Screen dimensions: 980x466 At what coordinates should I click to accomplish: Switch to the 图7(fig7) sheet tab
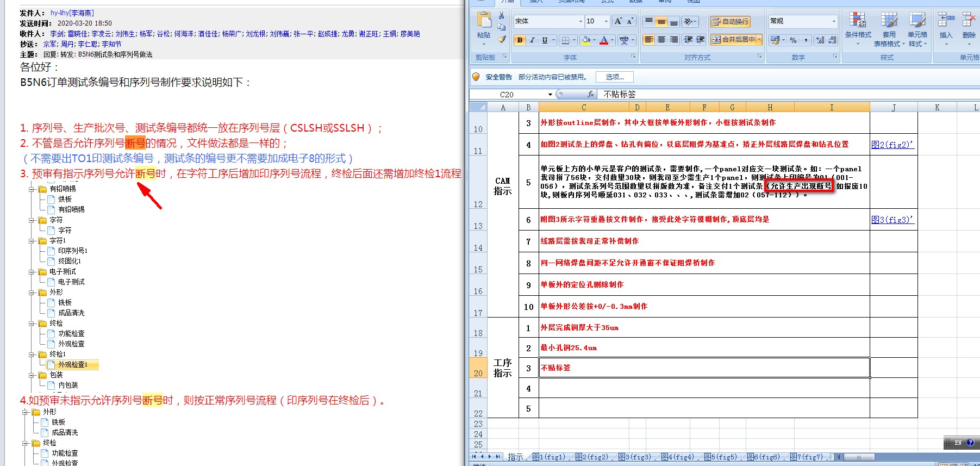807,457
